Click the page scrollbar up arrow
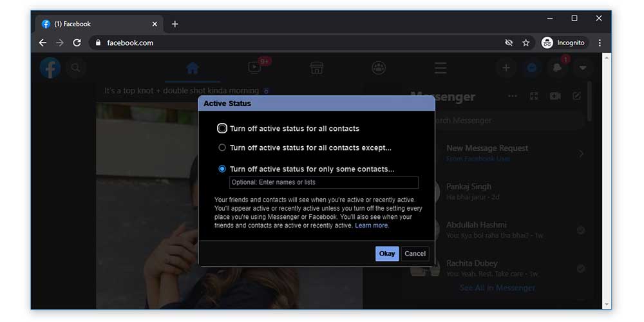644x322 pixels. point(607,57)
